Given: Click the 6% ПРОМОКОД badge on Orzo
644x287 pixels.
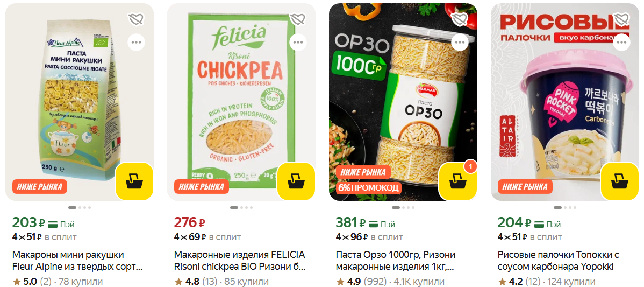Looking at the screenshot, I should point(368,188).
